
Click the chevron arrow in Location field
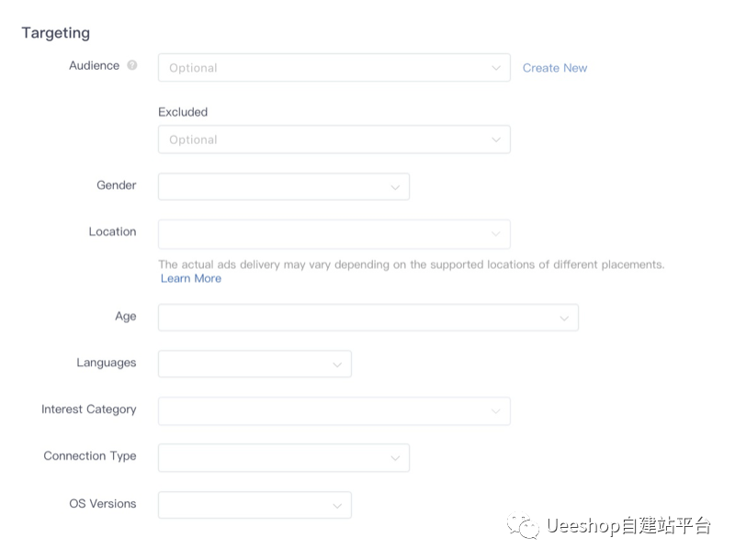[x=496, y=234]
